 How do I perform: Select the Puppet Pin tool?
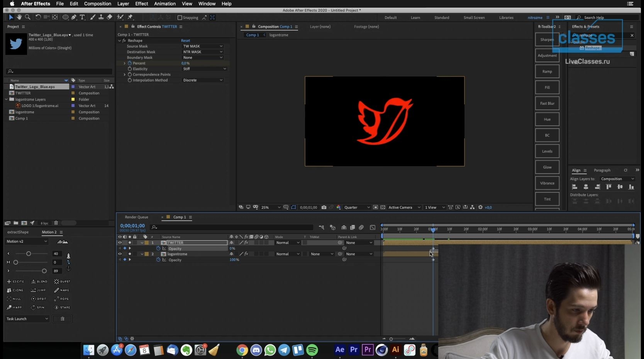coord(130,17)
